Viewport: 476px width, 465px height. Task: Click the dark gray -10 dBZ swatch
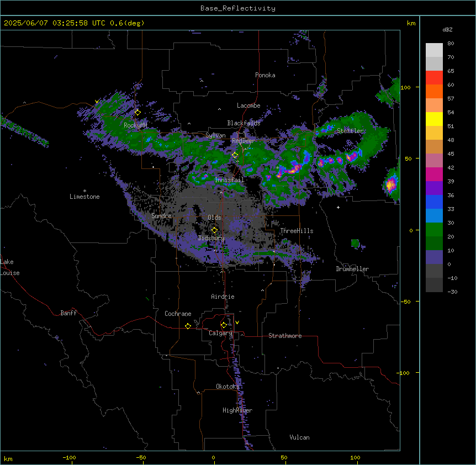[434, 285]
